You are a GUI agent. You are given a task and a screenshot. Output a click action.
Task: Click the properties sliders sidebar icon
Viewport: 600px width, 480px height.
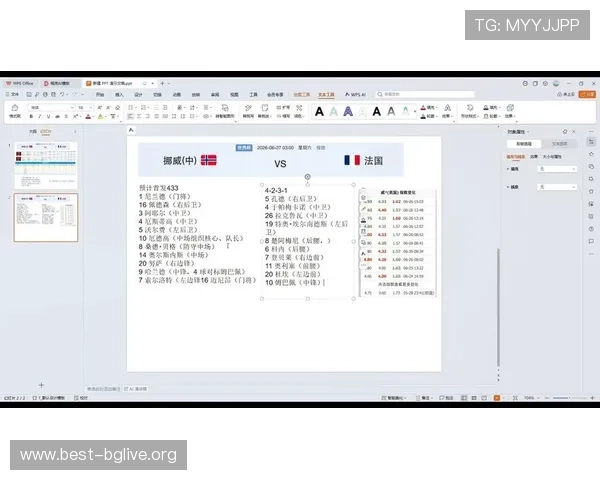pos(591,142)
